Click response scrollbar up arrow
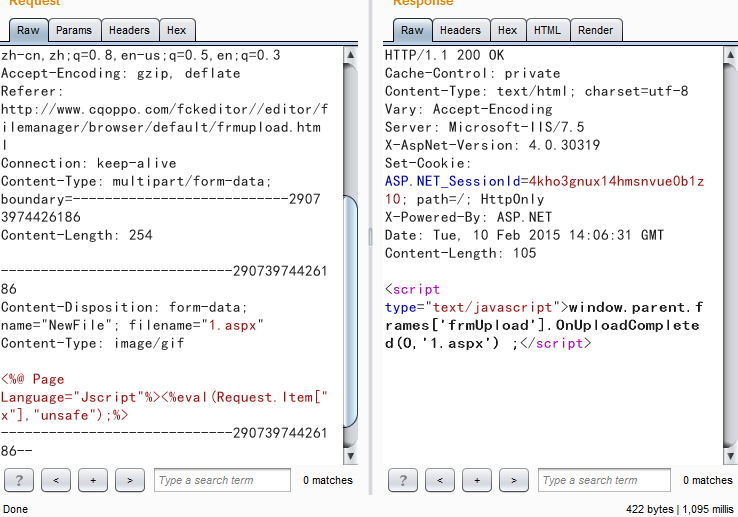This screenshot has width=738, height=517. coord(730,55)
